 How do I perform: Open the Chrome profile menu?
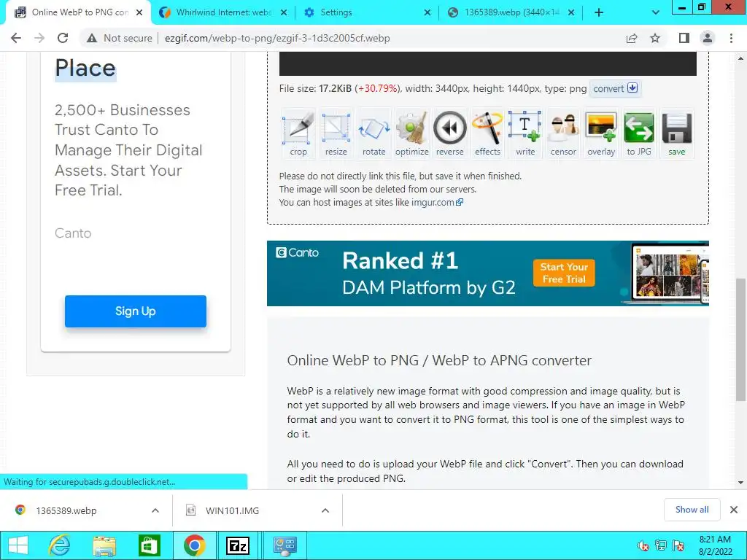708,38
